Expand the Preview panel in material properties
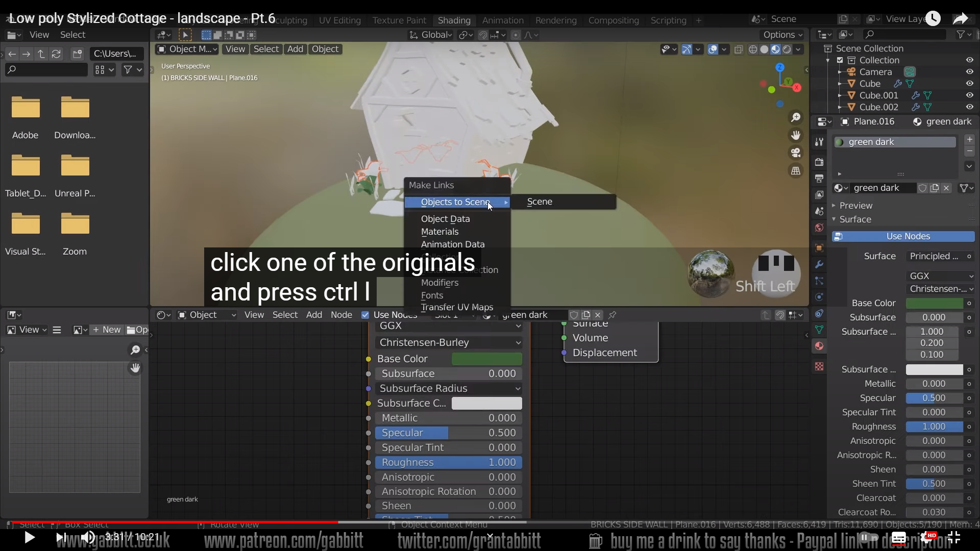The height and width of the screenshot is (551, 980). [x=856, y=206]
